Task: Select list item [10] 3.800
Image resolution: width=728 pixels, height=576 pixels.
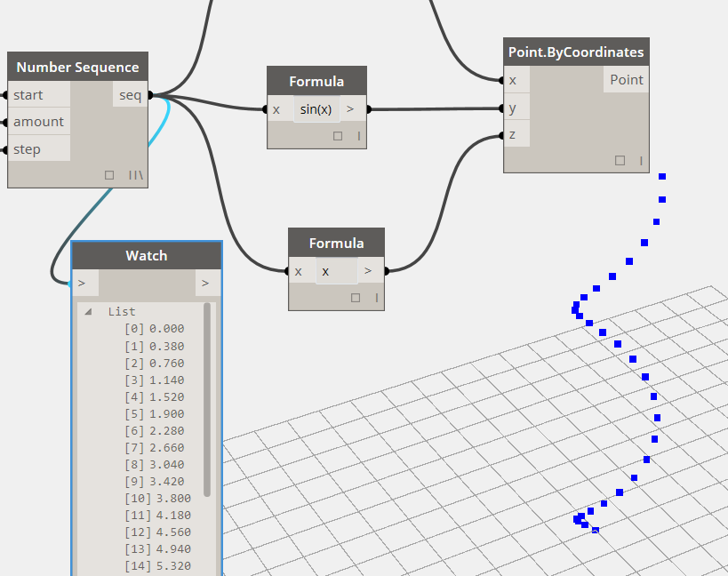Action: (158, 498)
